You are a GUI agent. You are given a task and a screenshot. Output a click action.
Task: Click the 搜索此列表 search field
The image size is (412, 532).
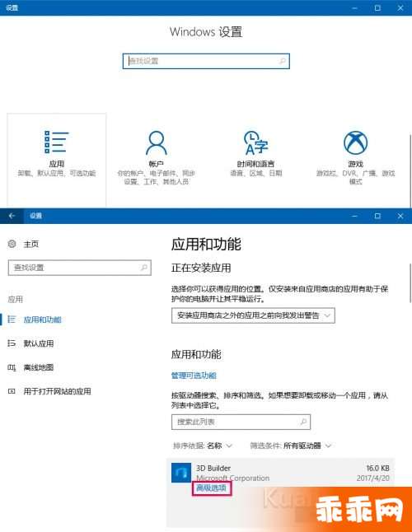point(241,422)
